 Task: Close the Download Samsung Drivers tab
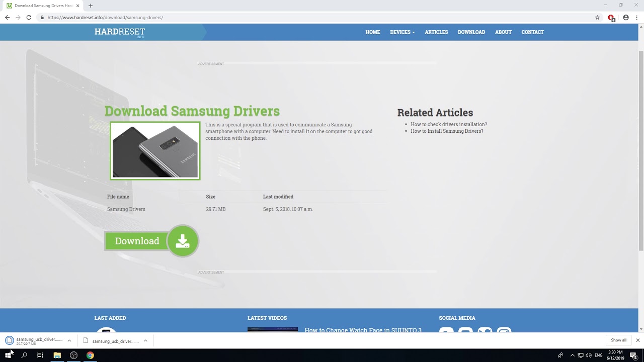[x=78, y=6]
